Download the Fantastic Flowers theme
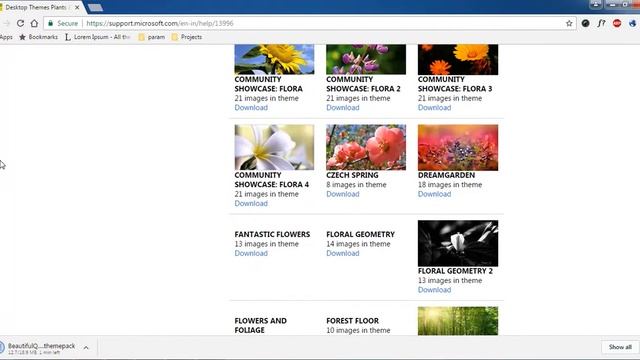This screenshot has height=360, width=640. click(251, 253)
